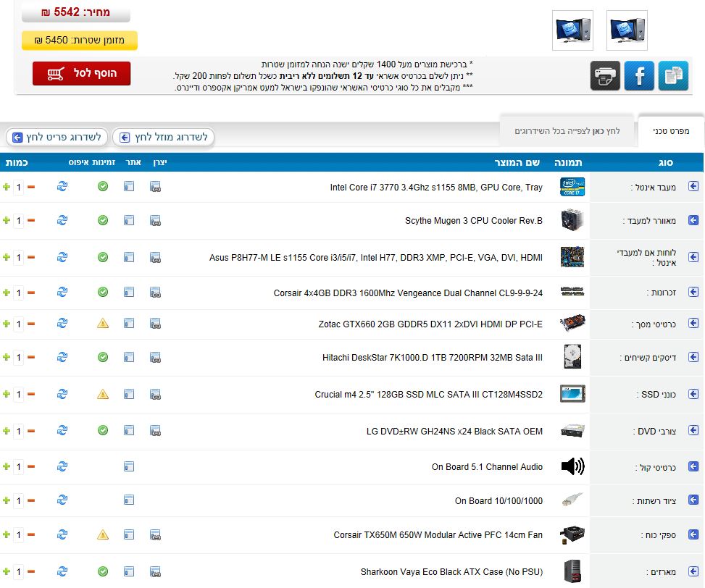This screenshot has width=705, height=588.
Task: Click the printer icon to print the spec
Action: point(605,75)
